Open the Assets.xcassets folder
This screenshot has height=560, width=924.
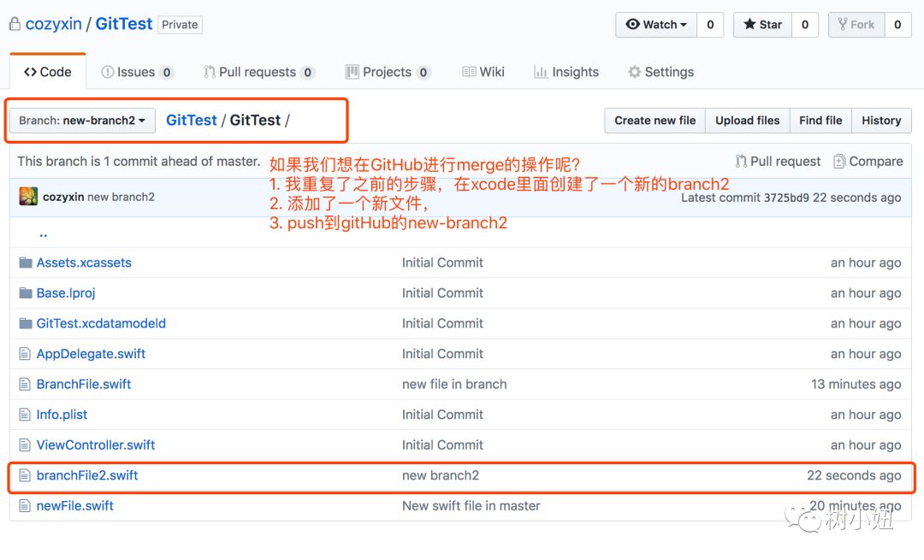point(84,262)
